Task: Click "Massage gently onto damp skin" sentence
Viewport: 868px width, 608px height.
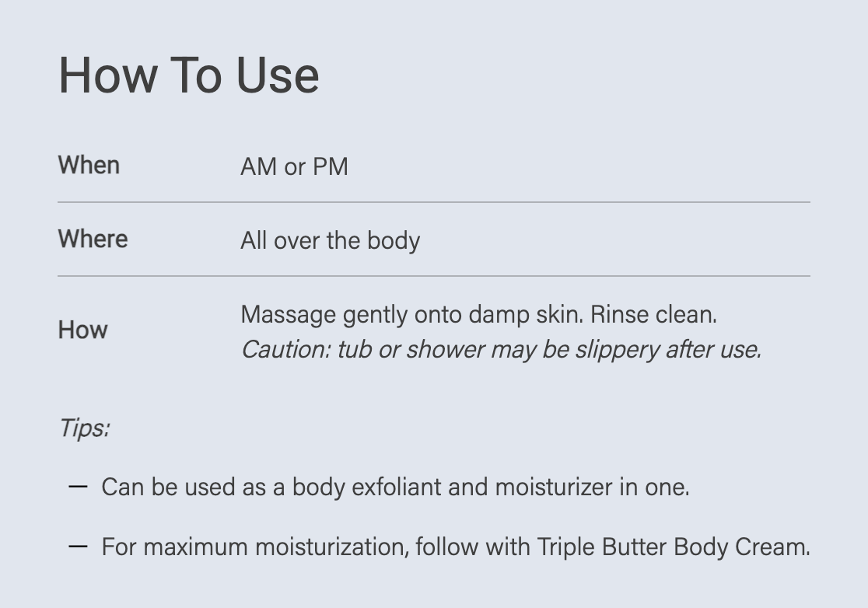Action: click(x=412, y=315)
